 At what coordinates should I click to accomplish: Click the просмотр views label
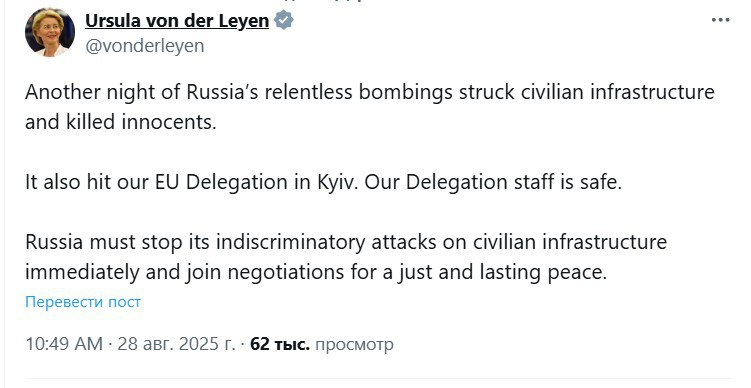tap(354, 344)
